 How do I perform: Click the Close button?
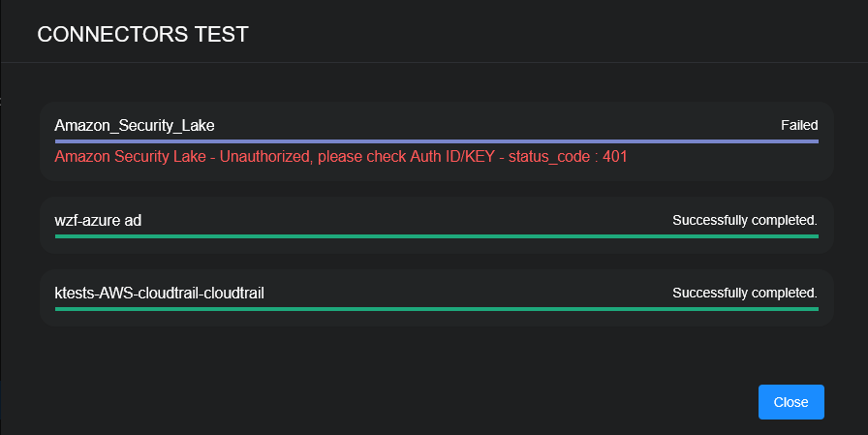tap(790, 402)
